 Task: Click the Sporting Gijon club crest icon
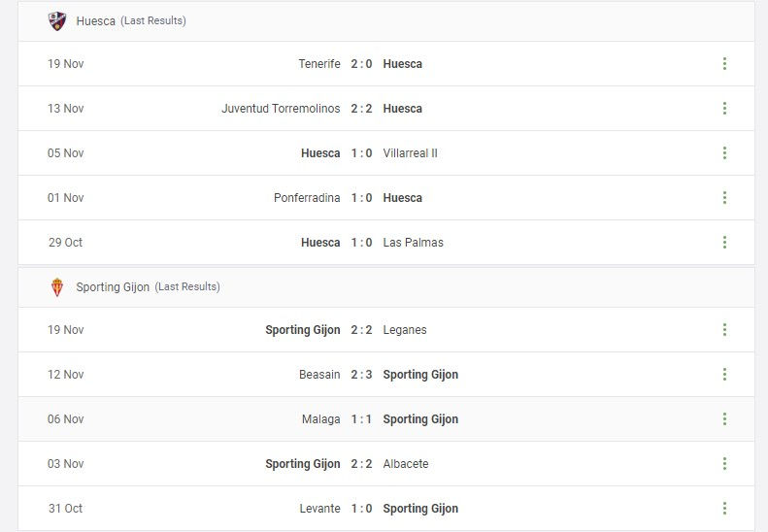coord(57,287)
